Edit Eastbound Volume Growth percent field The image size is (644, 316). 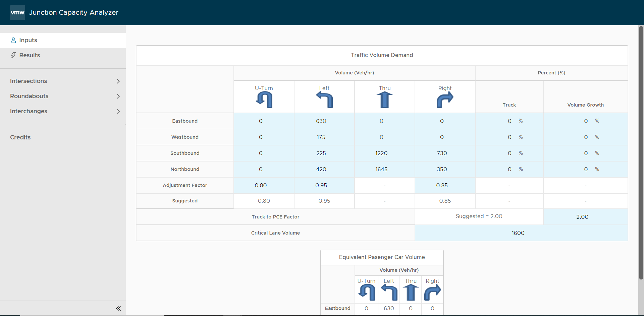click(586, 121)
